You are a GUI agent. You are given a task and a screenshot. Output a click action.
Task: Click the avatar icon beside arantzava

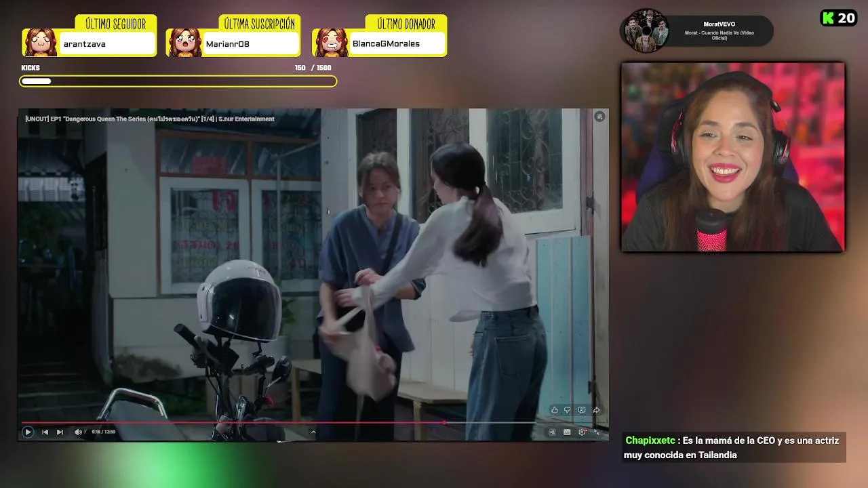(x=41, y=42)
